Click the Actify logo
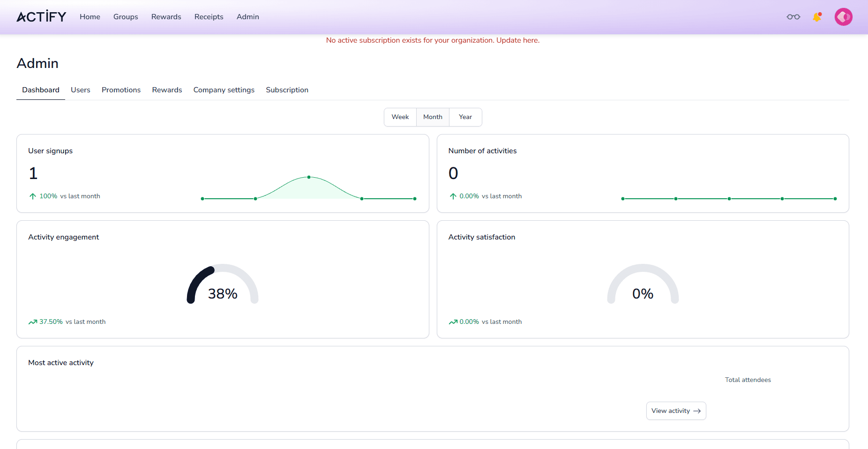This screenshot has height=449, width=868. click(42, 17)
